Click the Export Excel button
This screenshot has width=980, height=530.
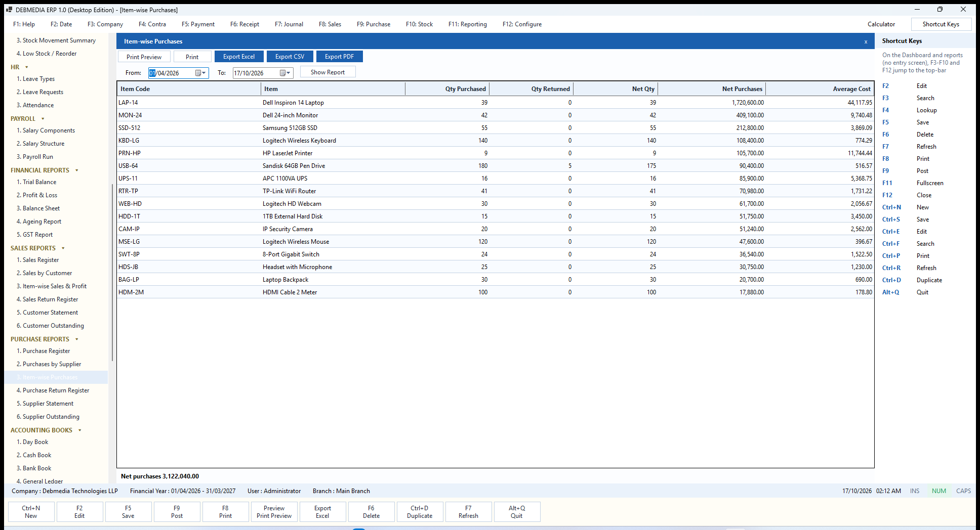[x=239, y=57]
